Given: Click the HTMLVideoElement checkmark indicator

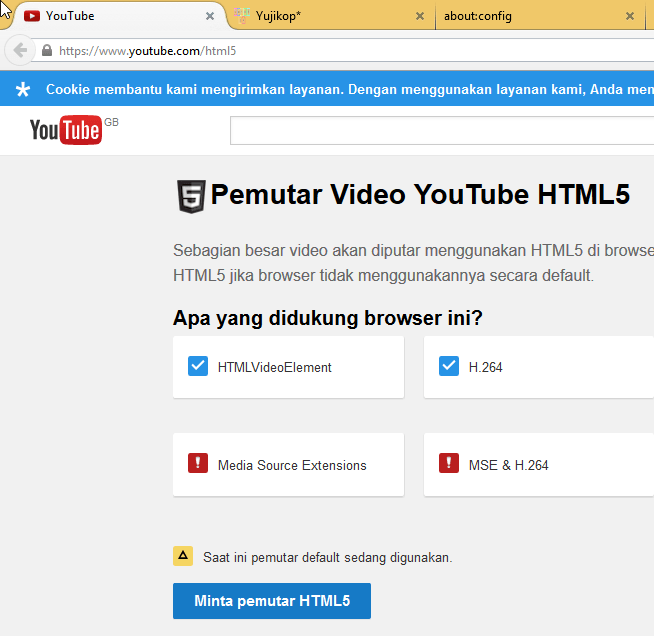Looking at the screenshot, I should click(198, 366).
